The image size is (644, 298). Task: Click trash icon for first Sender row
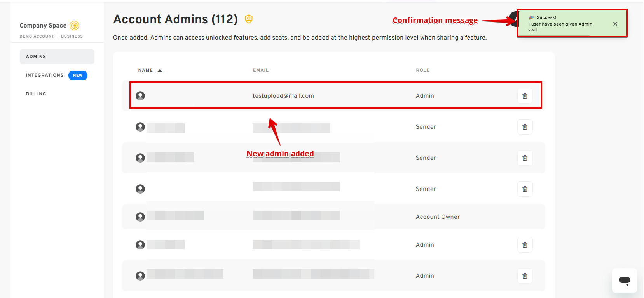click(525, 127)
